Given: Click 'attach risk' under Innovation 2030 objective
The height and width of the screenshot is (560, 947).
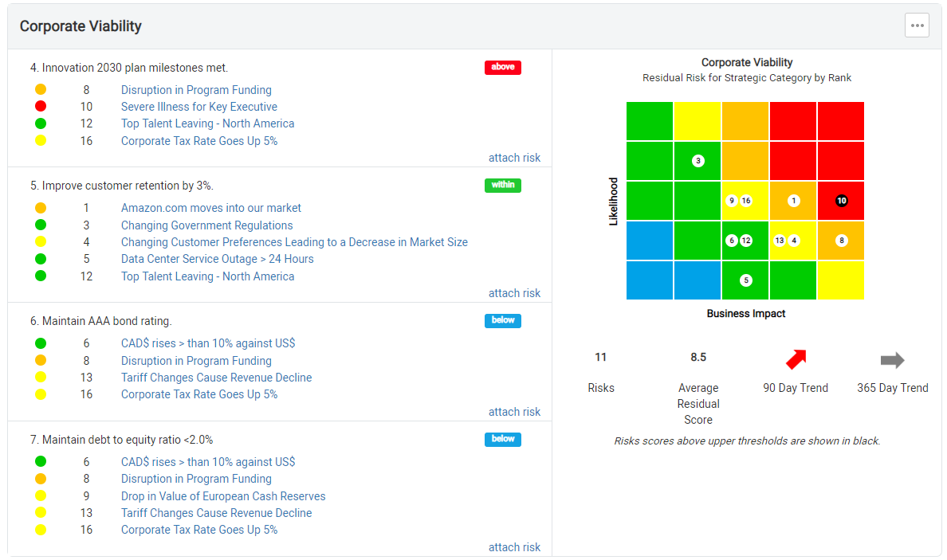Looking at the screenshot, I should (514, 158).
